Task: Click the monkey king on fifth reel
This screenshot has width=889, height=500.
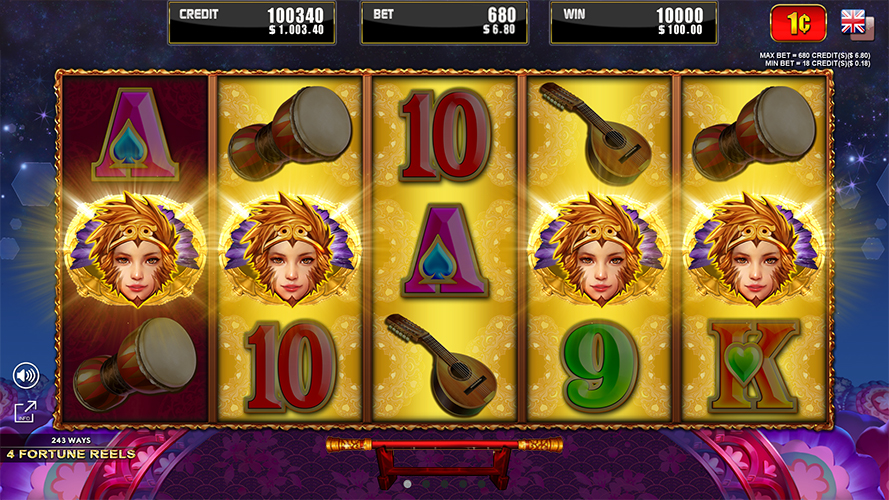Action: pyautogui.click(x=754, y=250)
